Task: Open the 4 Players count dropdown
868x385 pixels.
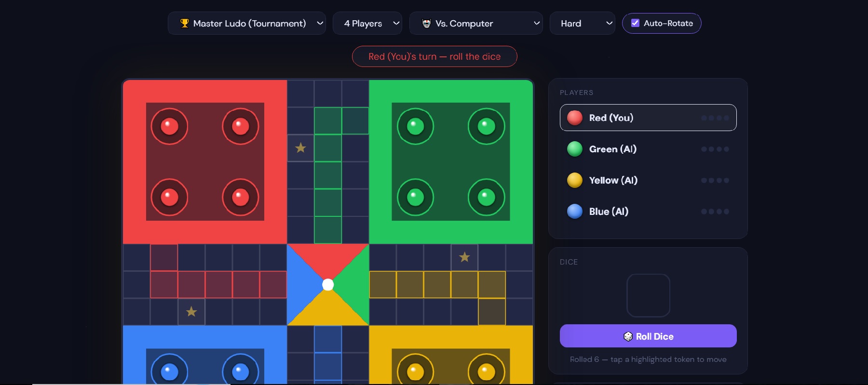Action: [367, 23]
